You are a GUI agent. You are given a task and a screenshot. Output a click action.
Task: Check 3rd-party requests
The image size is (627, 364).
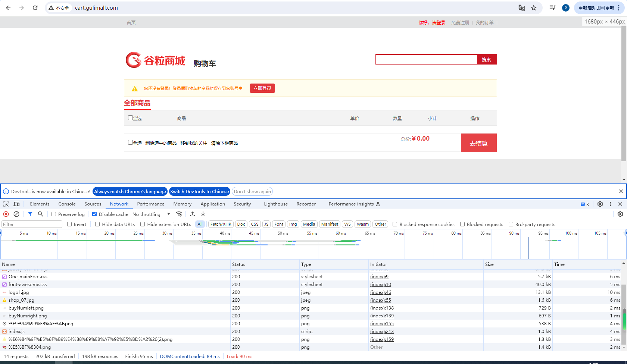511,224
